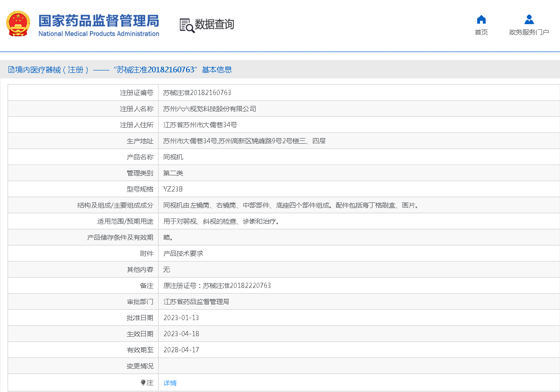560x392 pixels.
Task: Open the 政务服务门户 text link
Action: click(529, 32)
